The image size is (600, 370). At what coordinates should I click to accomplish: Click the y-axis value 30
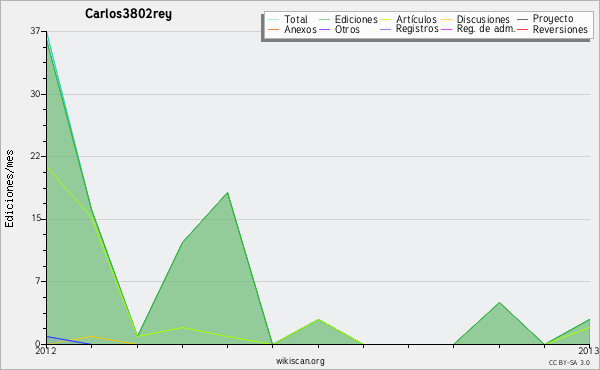click(x=36, y=94)
